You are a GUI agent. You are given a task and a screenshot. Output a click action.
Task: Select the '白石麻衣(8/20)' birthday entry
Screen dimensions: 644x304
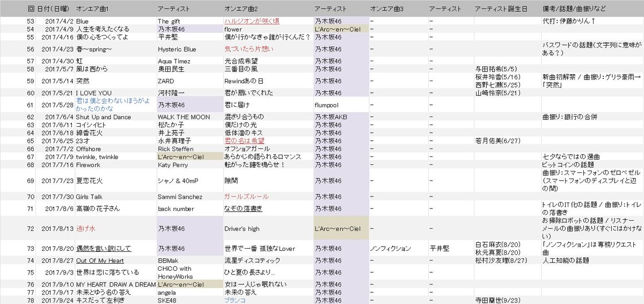point(498,245)
